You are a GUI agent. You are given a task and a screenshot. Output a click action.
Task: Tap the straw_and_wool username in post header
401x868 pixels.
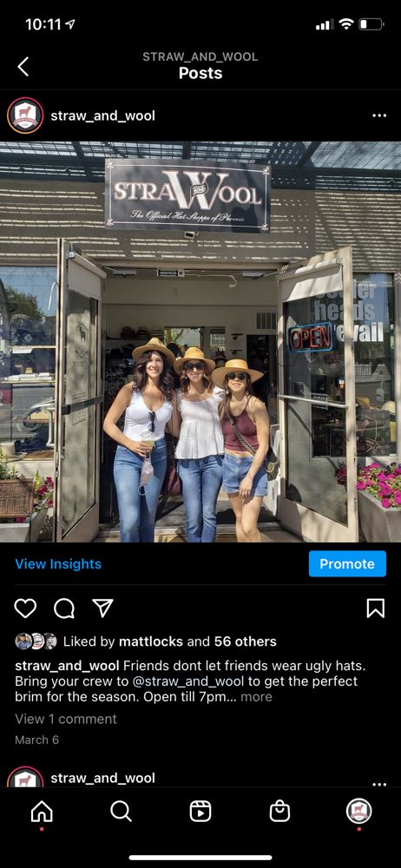click(x=103, y=115)
